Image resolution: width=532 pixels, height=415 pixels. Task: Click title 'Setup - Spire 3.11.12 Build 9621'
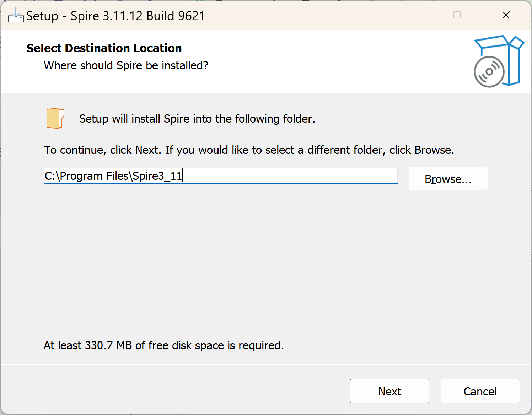(x=116, y=16)
